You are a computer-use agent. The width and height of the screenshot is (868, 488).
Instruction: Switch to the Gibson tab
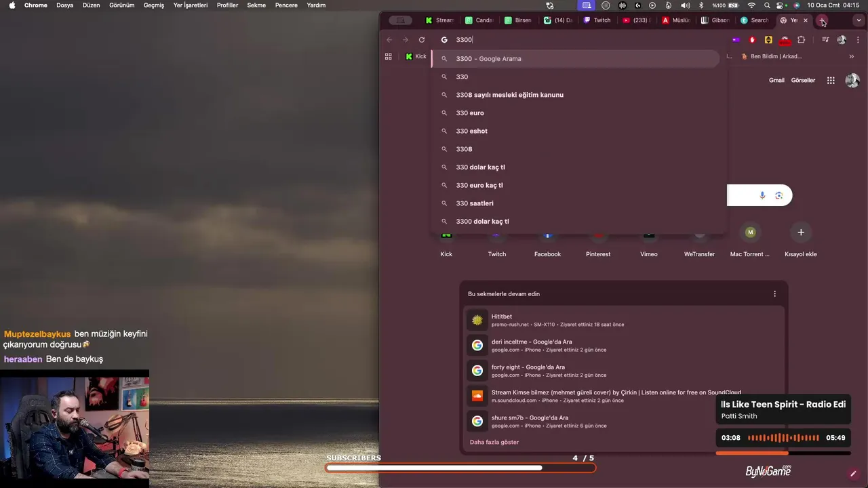tap(714, 20)
